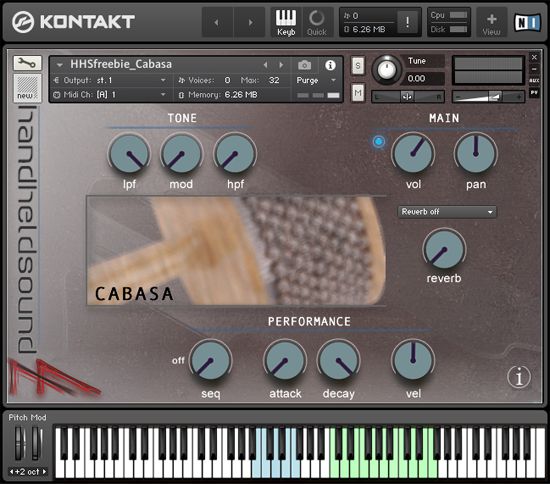Show instrument info via header info icon

pyautogui.click(x=330, y=65)
